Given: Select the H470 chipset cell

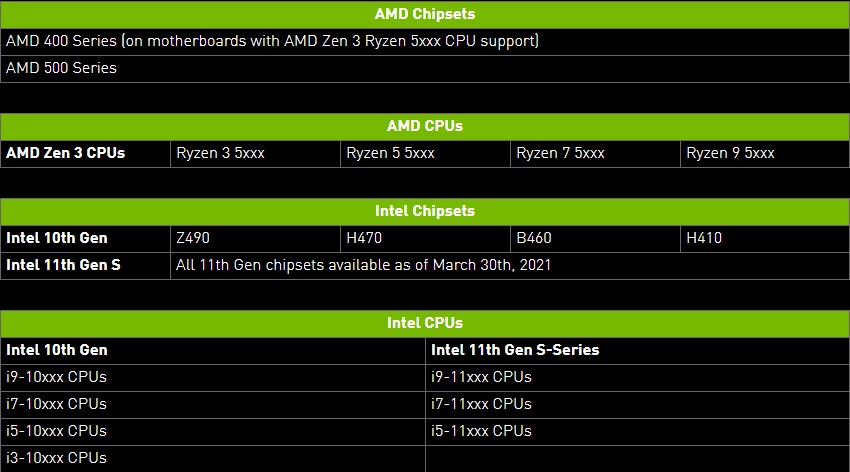Looking at the screenshot, I should pos(364,238).
